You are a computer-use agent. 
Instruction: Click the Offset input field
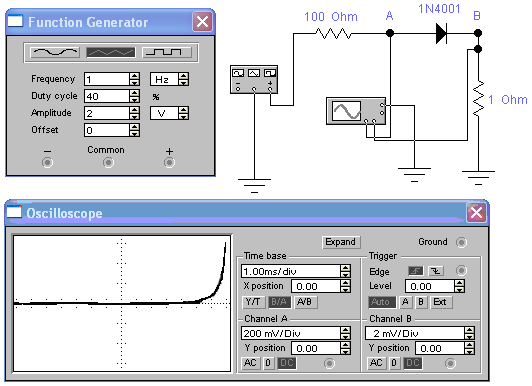pyautogui.click(x=107, y=130)
